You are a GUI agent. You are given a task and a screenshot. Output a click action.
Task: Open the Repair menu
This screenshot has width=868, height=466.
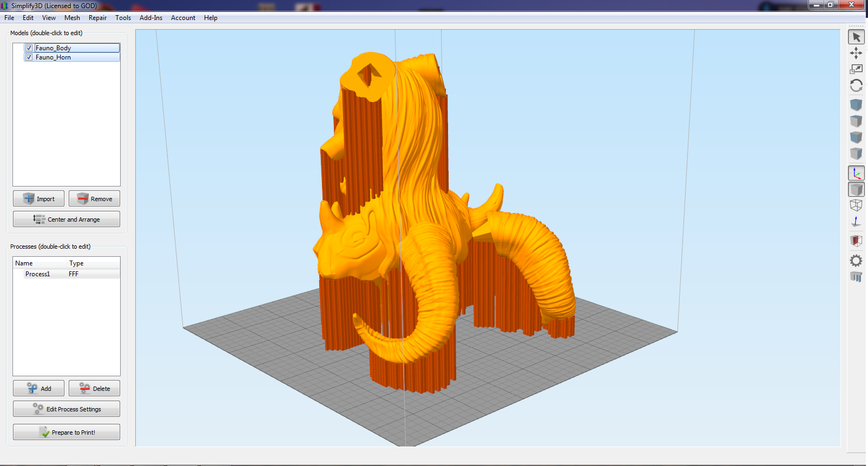[98, 18]
